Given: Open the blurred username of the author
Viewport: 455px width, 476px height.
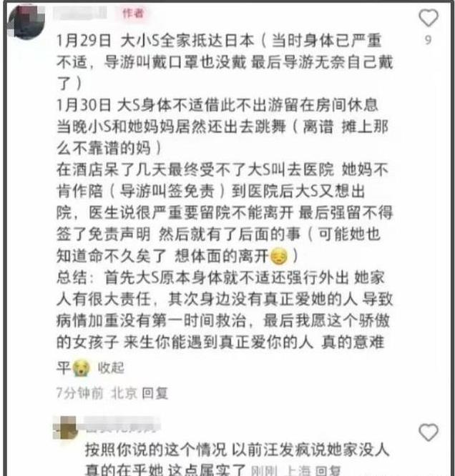Looking at the screenshot, I should pos(81,13).
